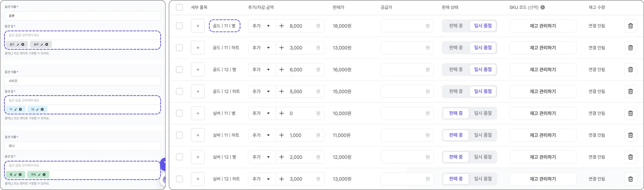Image resolution: width=644 pixels, height=190 pixels.
Task: Open the 추가 dropdown for 골드 | 11 | 별
Action: click(262, 26)
